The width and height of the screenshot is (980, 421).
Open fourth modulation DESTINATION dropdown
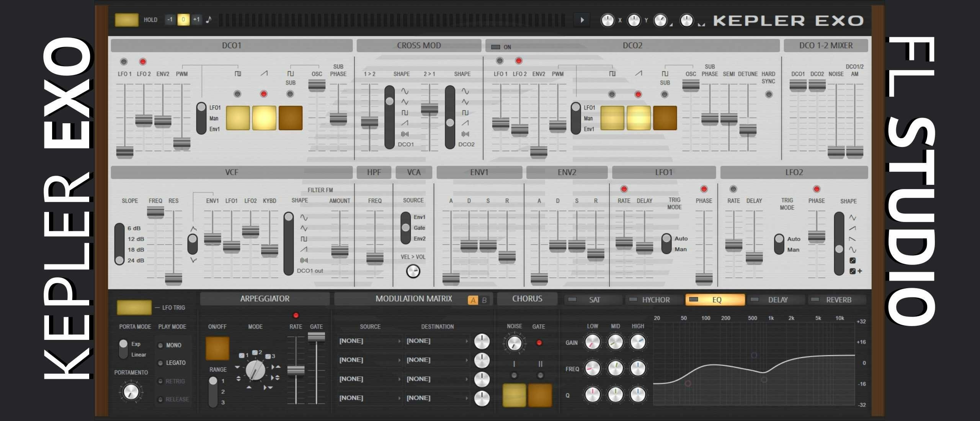pyautogui.click(x=437, y=398)
